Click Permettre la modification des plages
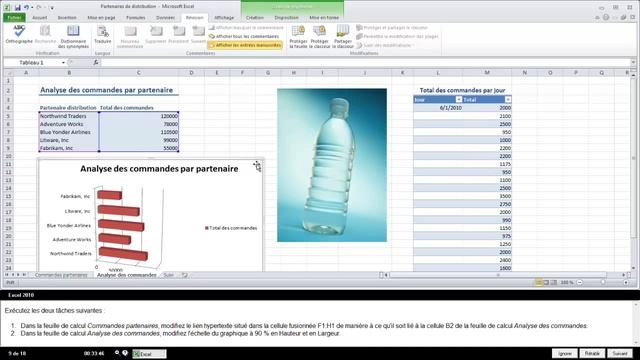The image size is (640, 360). tap(397, 36)
